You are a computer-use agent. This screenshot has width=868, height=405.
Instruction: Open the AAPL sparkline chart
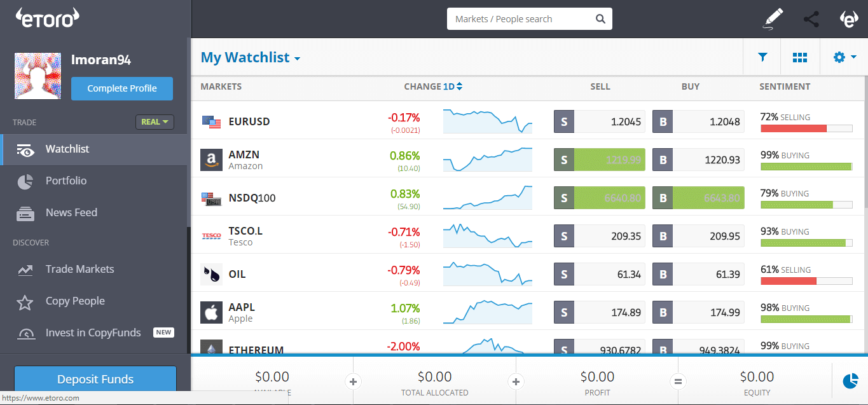pos(488,312)
